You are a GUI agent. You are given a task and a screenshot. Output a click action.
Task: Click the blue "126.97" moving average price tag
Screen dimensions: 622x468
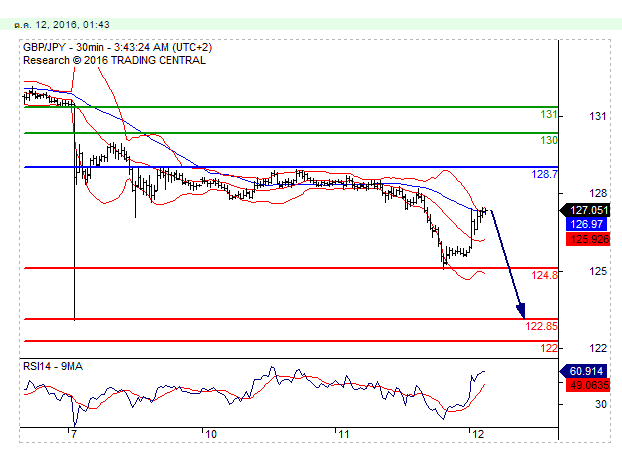coord(588,224)
